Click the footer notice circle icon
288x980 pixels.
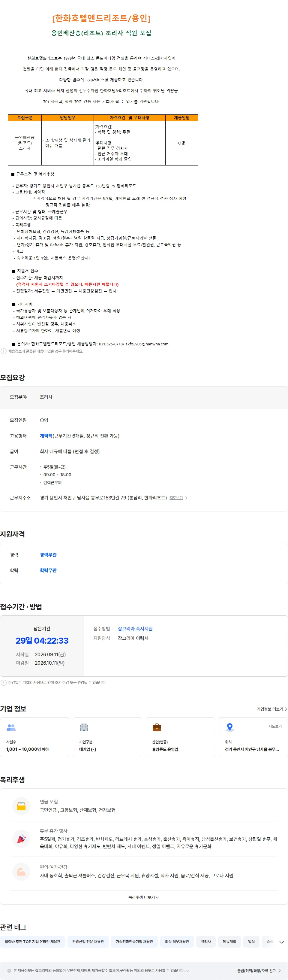pyautogui.click(x=9, y=970)
